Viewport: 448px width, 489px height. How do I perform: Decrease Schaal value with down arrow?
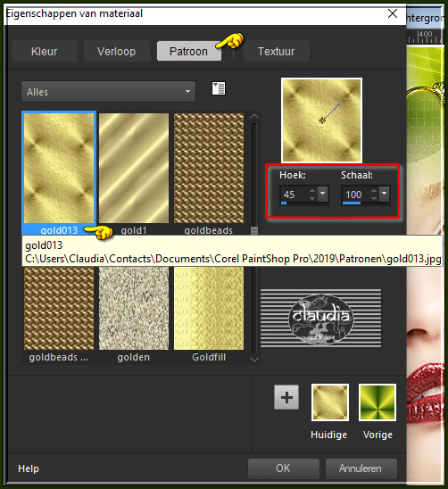pos(374,198)
